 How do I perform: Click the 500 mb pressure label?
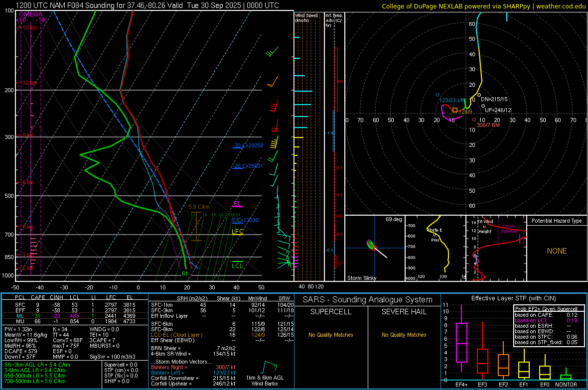pyautogui.click(x=9, y=196)
